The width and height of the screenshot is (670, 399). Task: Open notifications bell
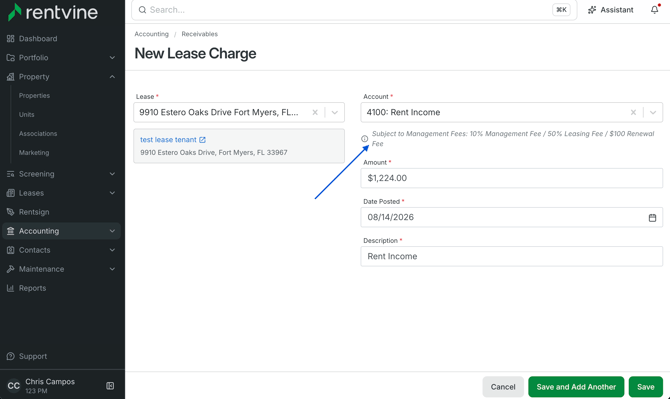tap(655, 9)
